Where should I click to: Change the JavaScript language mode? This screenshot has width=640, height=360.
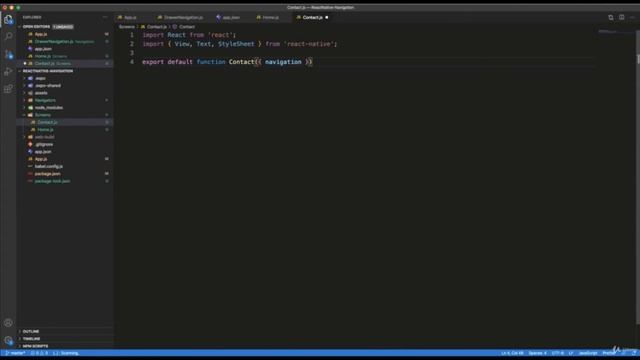[588, 353]
